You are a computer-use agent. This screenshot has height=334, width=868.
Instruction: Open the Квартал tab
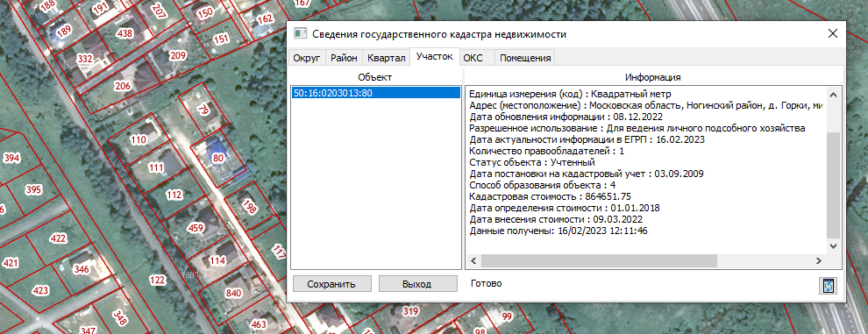click(x=386, y=58)
